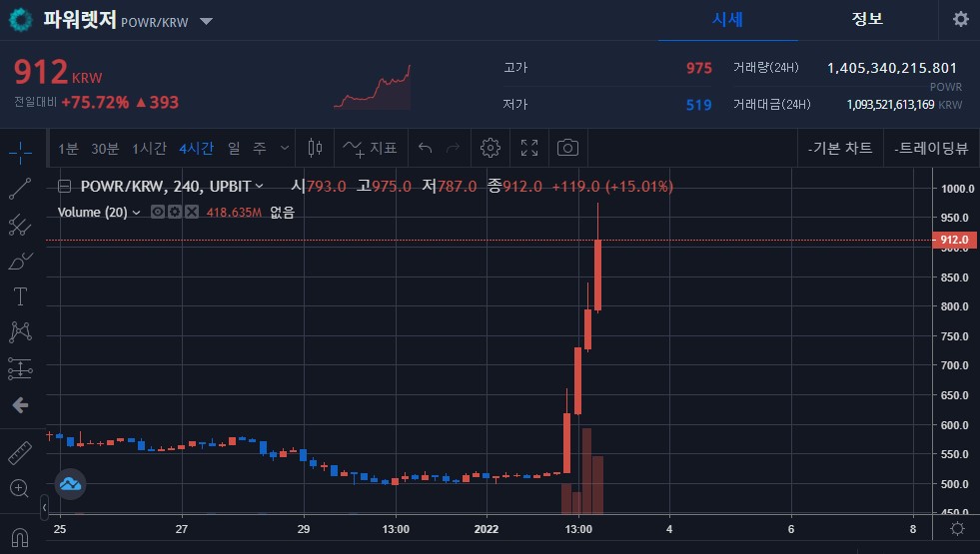
Task: Click the +75.72% change value
Action: tap(95, 103)
